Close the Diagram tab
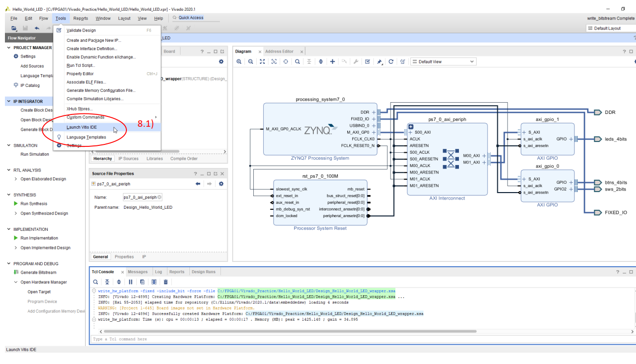636x364 pixels. (260, 52)
